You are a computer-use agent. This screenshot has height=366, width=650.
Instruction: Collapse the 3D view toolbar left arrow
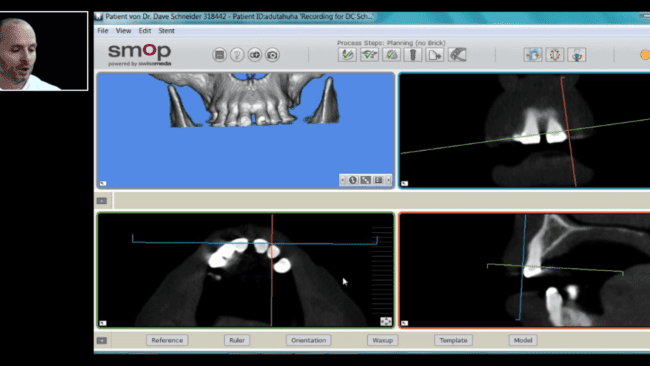click(x=342, y=180)
